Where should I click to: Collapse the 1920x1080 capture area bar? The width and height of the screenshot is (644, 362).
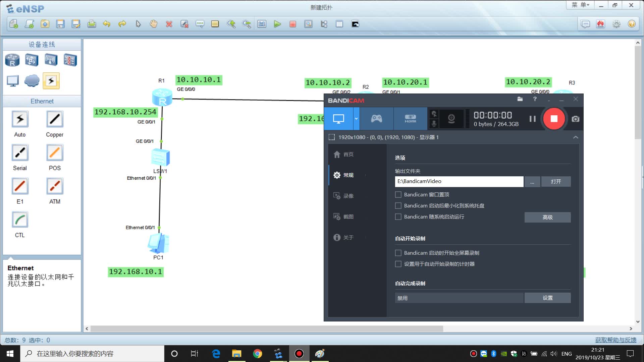coord(576,137)
